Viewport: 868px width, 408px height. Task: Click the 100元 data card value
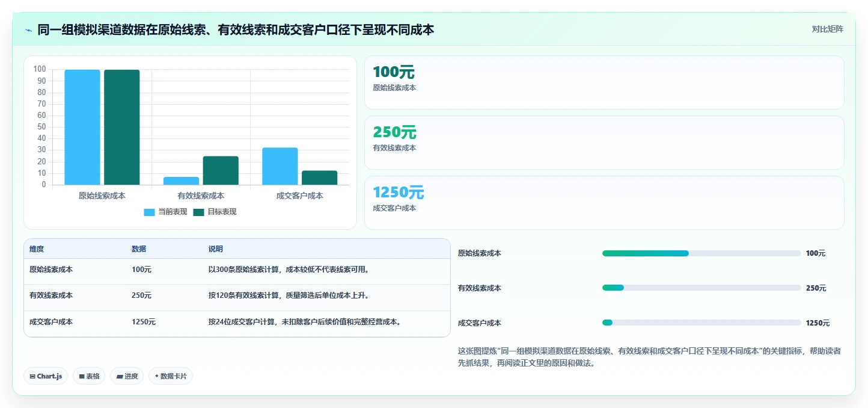click(394, 72)
